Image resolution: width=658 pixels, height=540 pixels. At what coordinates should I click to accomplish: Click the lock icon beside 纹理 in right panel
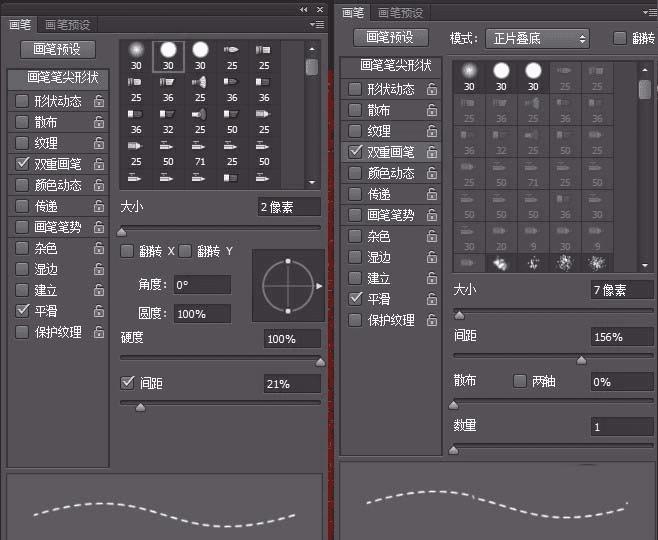coord(432,131)
